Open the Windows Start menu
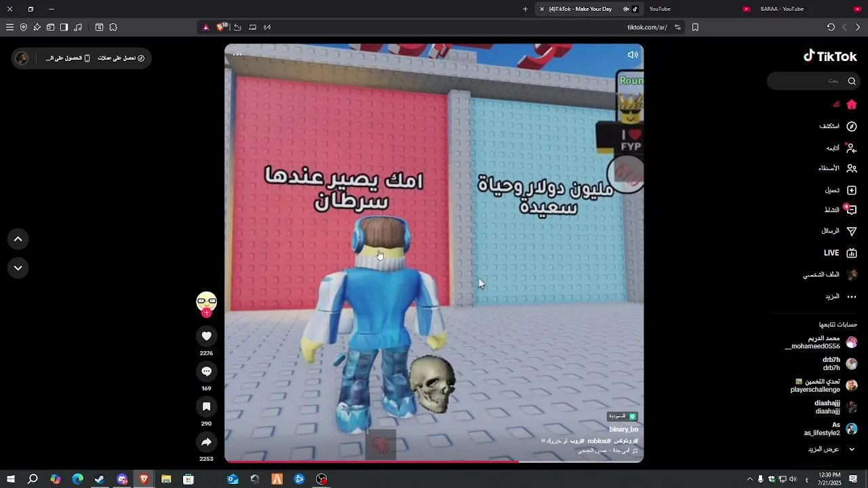 click(x=10, y=479)
